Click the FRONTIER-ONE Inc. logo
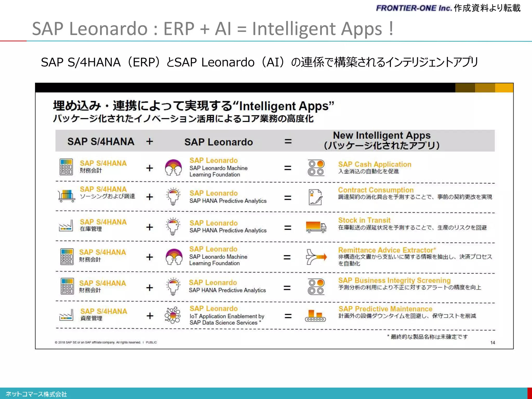The image size is (532, 399). [414, 8]
